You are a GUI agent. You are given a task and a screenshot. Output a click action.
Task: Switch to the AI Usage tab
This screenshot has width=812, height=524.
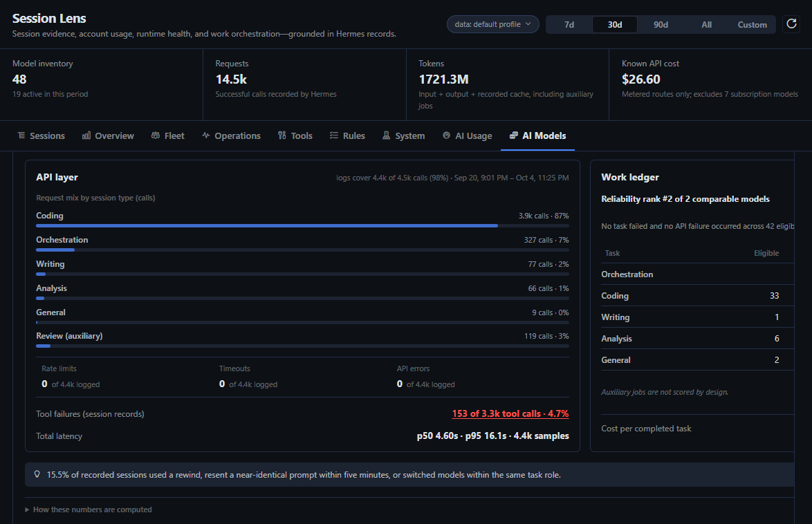[x=467, y=135]
